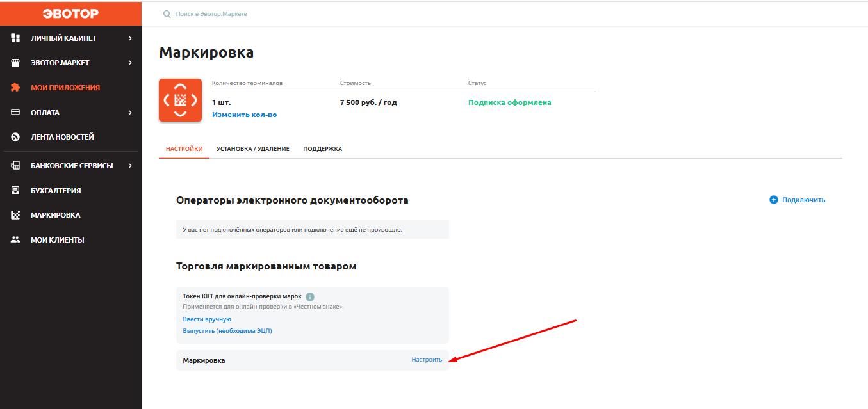Viewport: 868px width, 409px height.
Task: Click the Торговля маркированным товаром heading
Action: 266,266
